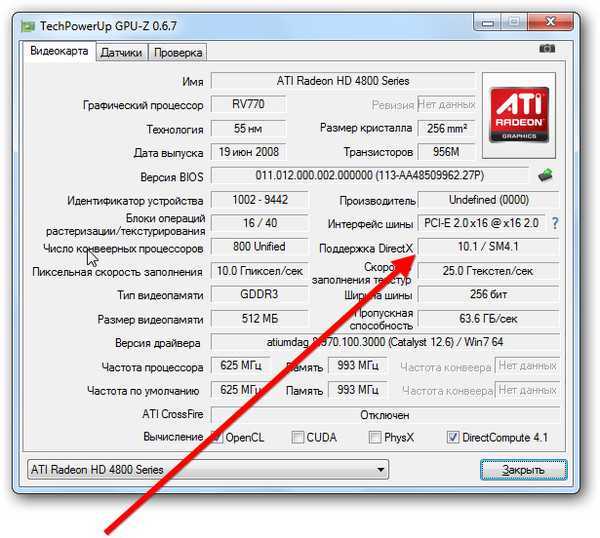Click the 16 / 40 ROPs field
The image size is (600, 538).
pyautogui.click(x=259, y=223)
